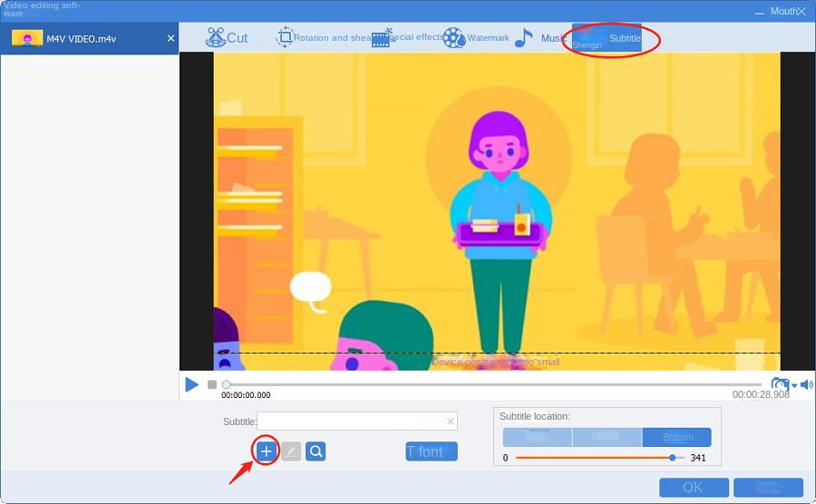Set subtitle location to Bottom
Image resolution: width=816 pixels, height=504 pixels.
676,437
